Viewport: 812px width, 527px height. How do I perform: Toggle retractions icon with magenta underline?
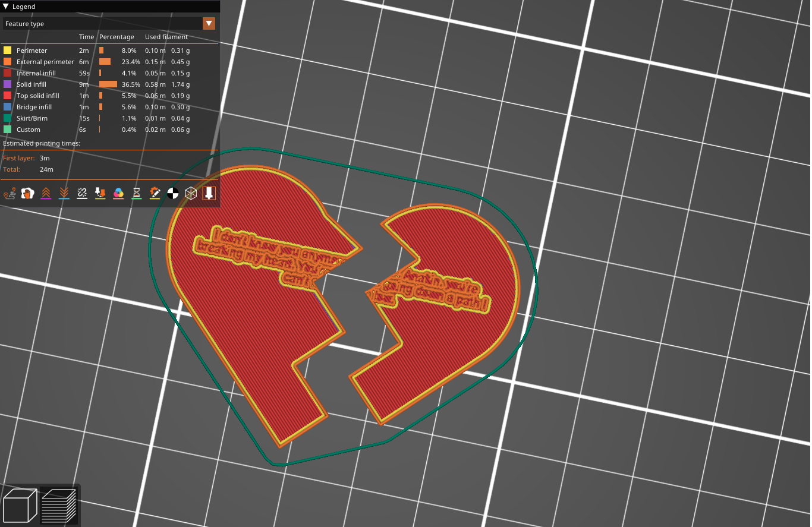coord(46,193)
